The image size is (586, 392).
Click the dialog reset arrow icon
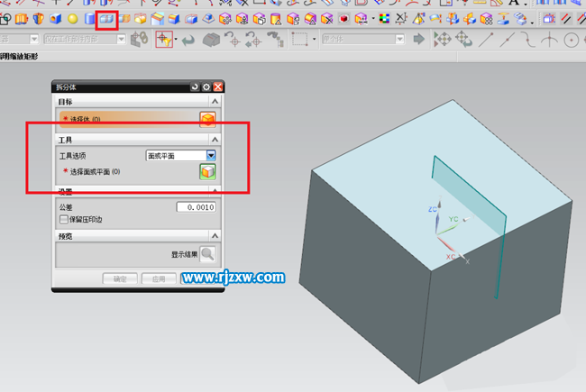click(x=195, y=87)
